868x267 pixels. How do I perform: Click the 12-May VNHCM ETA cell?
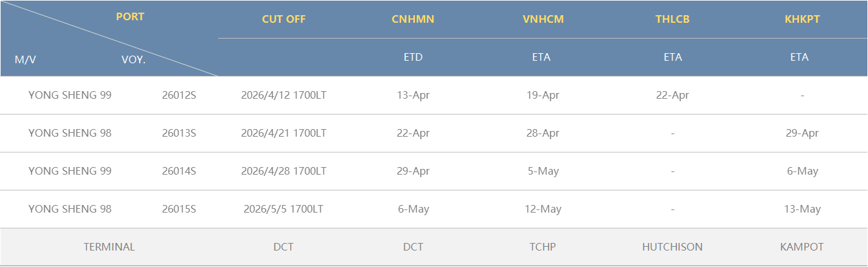coord(542,209)
